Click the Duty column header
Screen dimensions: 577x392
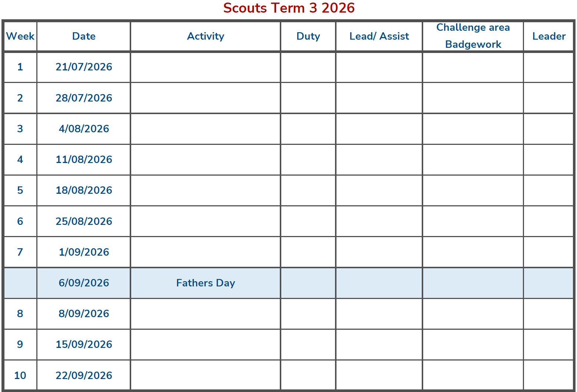[308, 36]
